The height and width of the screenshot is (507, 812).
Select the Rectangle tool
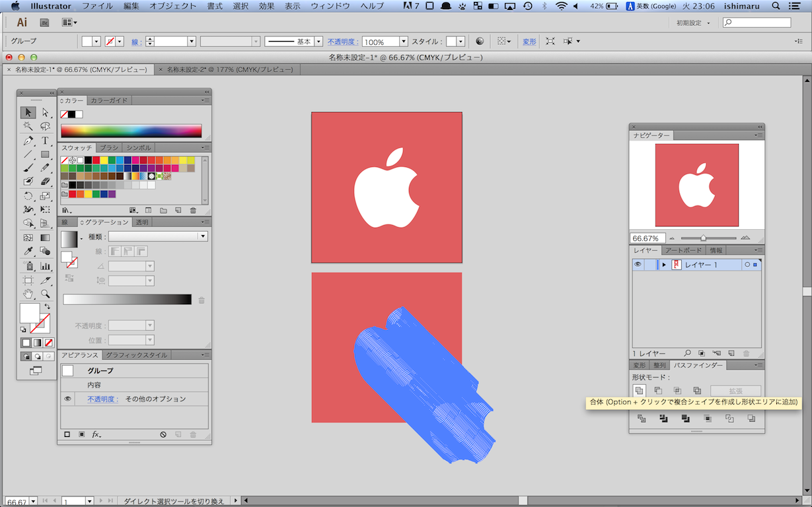[45, 154]
